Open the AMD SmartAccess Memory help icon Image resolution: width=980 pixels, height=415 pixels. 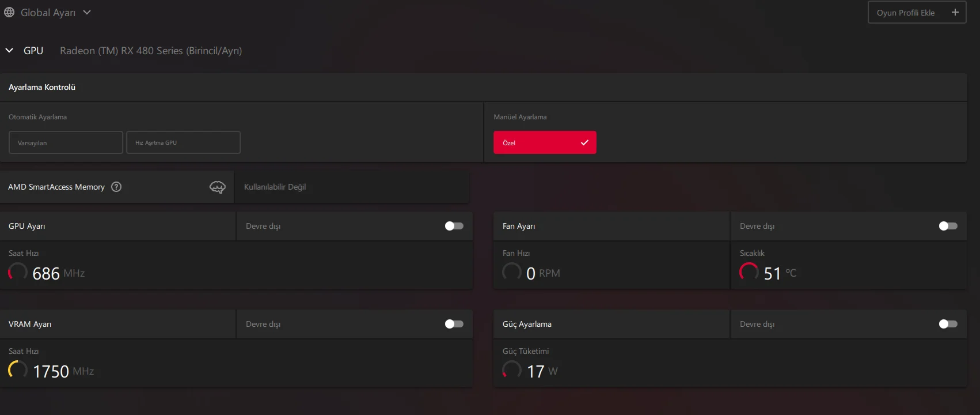[x=116, y=187]
